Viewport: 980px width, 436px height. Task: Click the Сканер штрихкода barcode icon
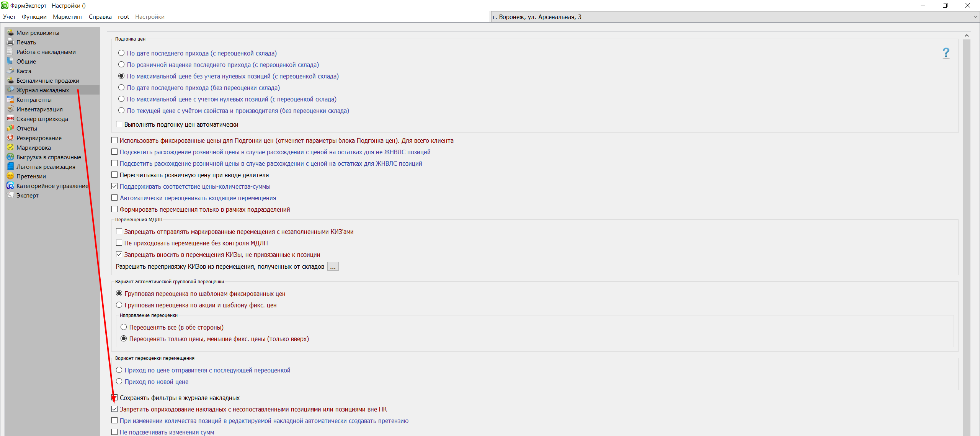coord(10,119)
